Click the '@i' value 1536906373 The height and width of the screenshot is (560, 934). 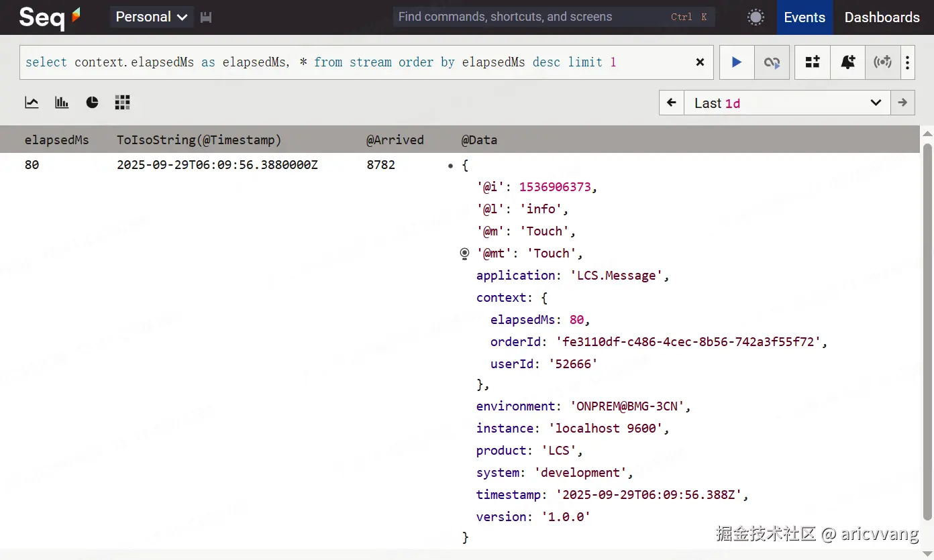click(554, 187)
